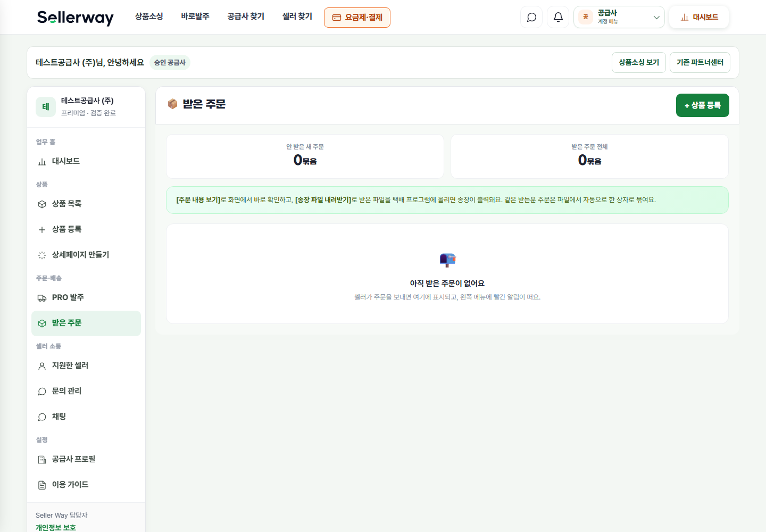Click the 승인 공급사 badge
This screenshot has height=532, width=766.
click(x=170, y=62)
